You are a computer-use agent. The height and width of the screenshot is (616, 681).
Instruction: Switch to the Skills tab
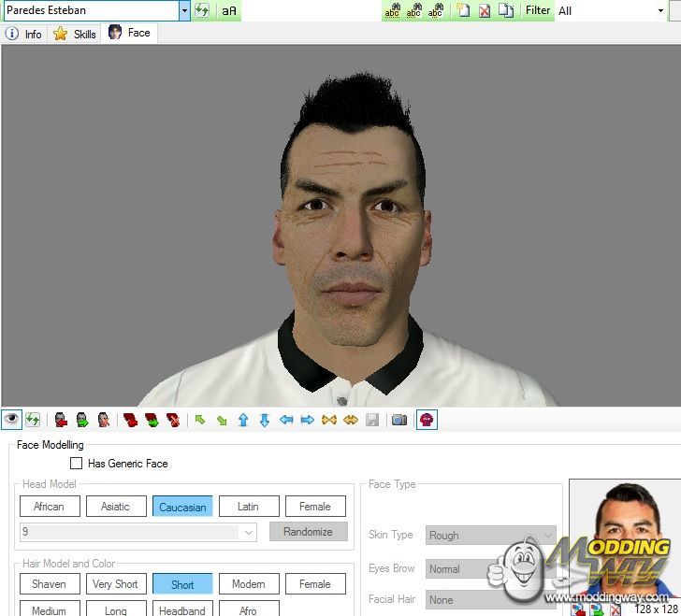[x=75, y=34]
